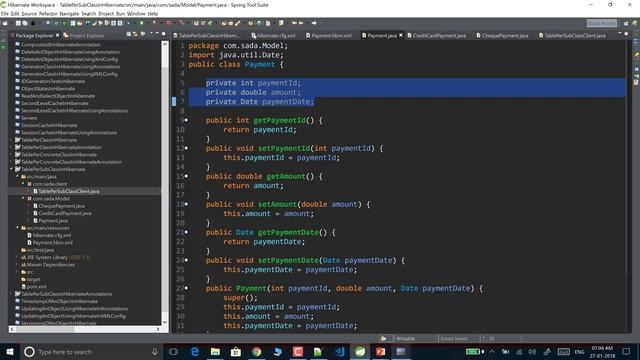Collapse the getAmount method fold marker
The image size is (640, 360).
point(187,176)
